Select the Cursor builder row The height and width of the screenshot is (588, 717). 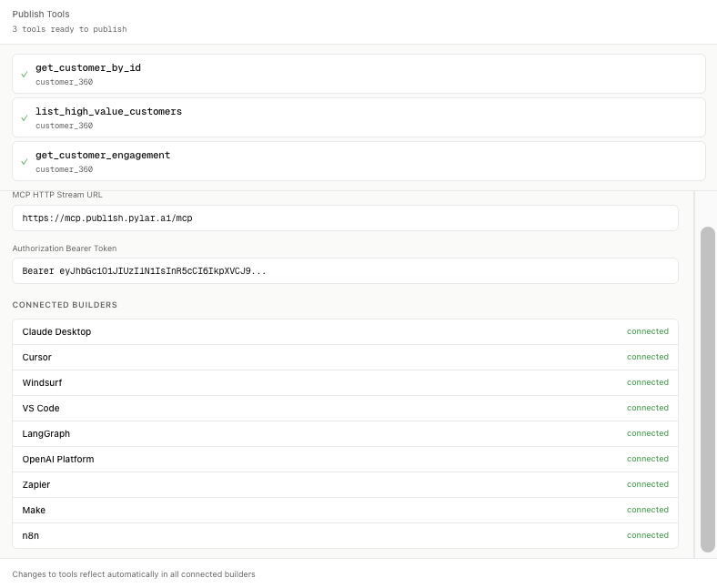(x=345, y=358)
